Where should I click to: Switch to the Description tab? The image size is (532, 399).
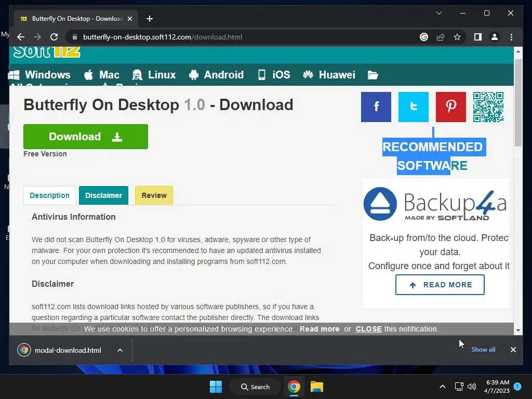pos(49,195)
